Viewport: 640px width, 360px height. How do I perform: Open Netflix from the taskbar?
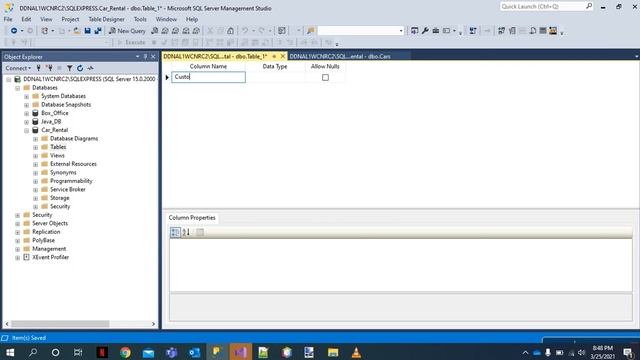[102, 352]
